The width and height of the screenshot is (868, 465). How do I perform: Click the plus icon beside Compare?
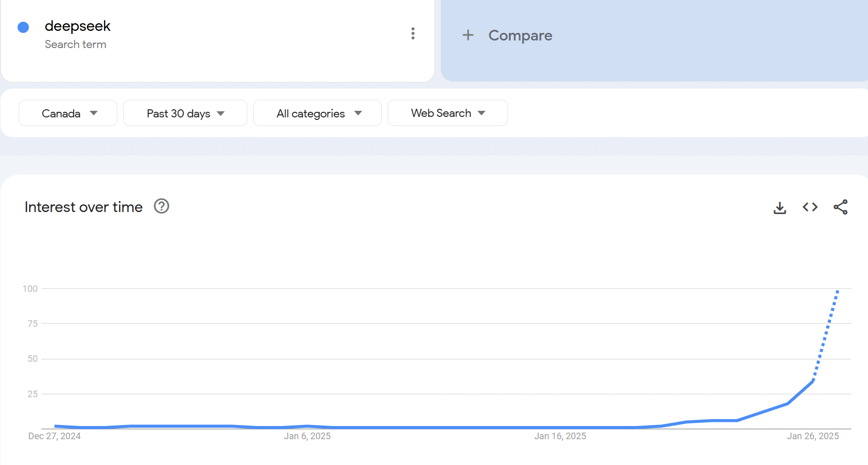(468, 35)
